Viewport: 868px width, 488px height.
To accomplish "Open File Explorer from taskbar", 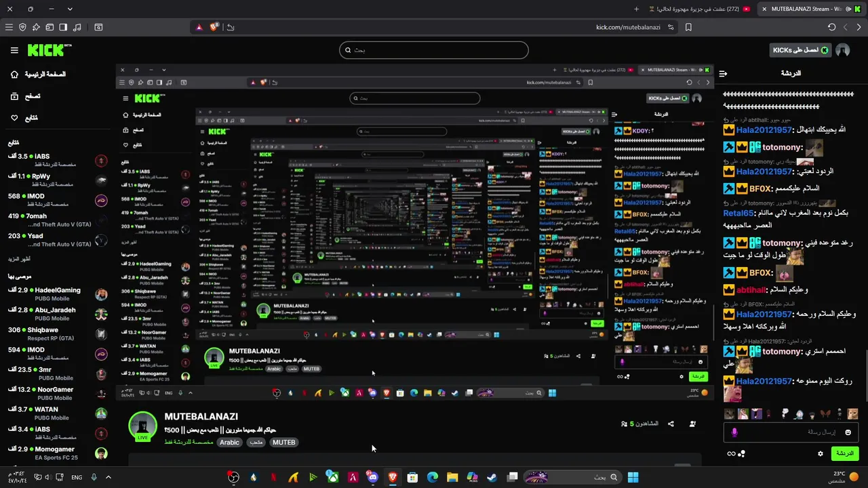I will pyautogui.click(x=452, y=477).
